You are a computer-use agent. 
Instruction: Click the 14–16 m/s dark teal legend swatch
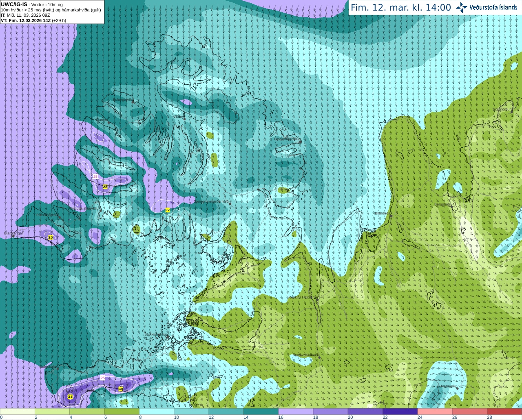coord(261,411)
